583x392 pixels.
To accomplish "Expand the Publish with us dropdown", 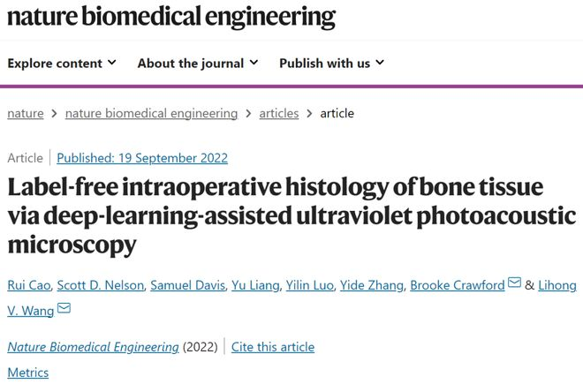I will click(331, 64).
